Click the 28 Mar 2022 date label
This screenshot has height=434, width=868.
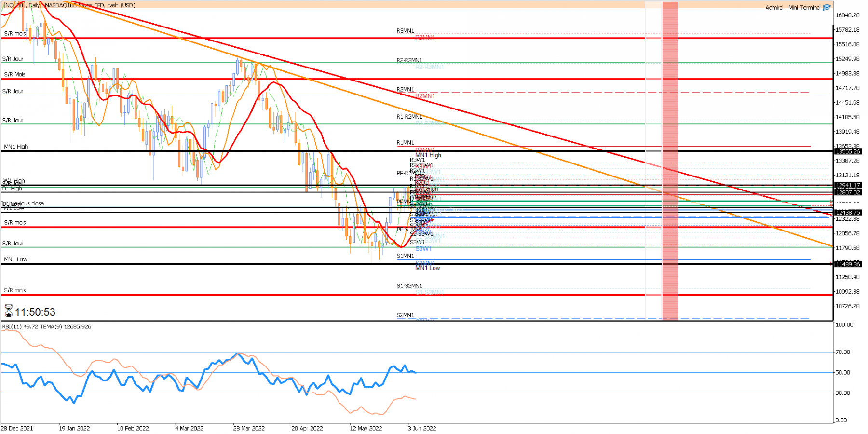[249, 428]
